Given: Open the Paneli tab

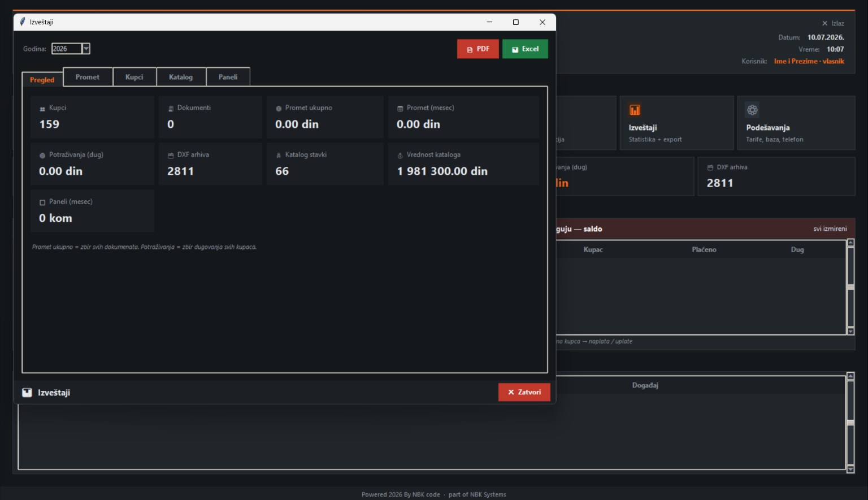Looking at the screenshot, I should point(228,77).
